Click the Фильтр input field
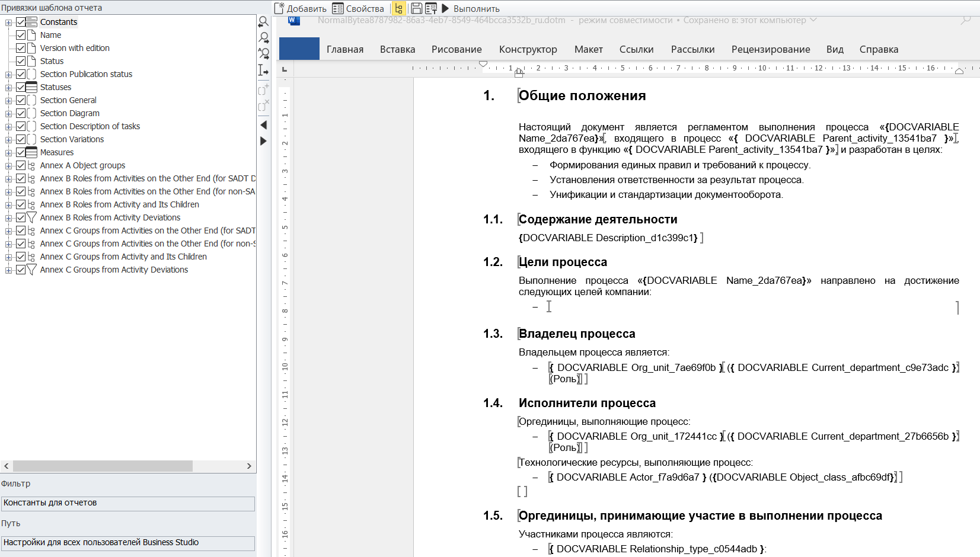Screen dimensions: 980x557 (128, 503)
